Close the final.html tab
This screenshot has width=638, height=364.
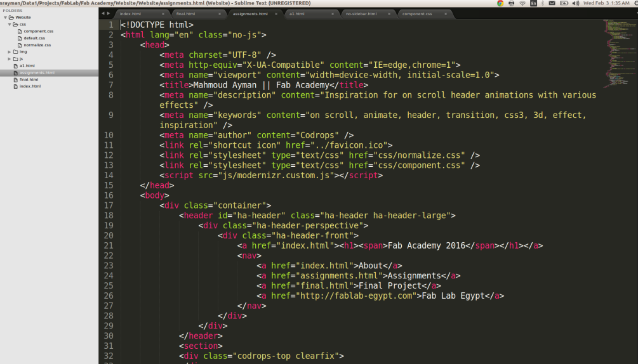220,14
